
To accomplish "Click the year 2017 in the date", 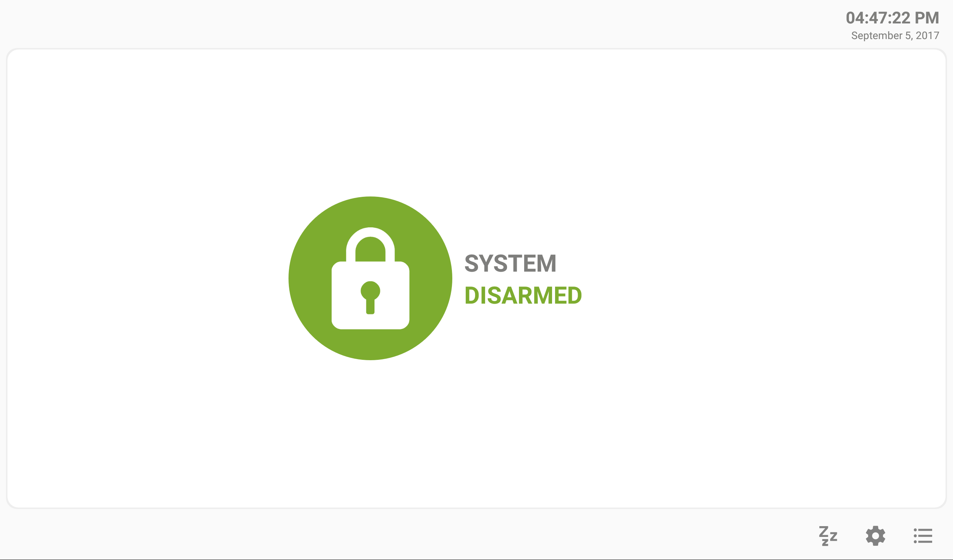I will coord(927,36).
